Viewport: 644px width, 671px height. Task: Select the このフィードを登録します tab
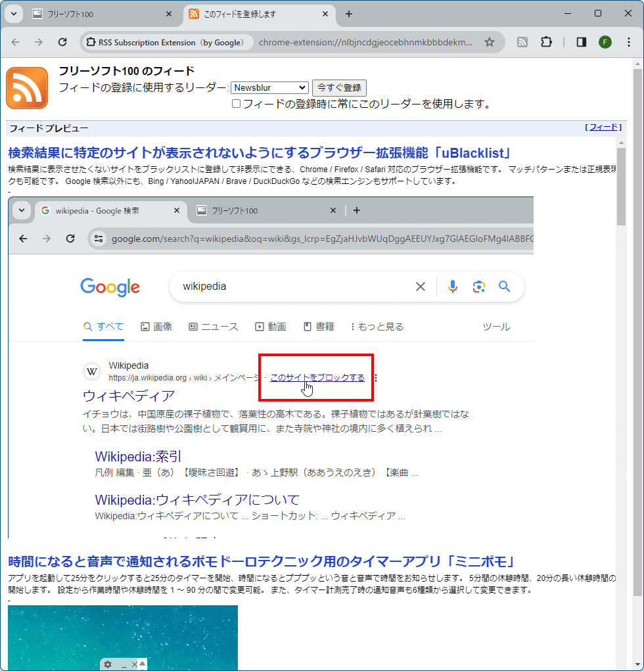pos(259,14)
